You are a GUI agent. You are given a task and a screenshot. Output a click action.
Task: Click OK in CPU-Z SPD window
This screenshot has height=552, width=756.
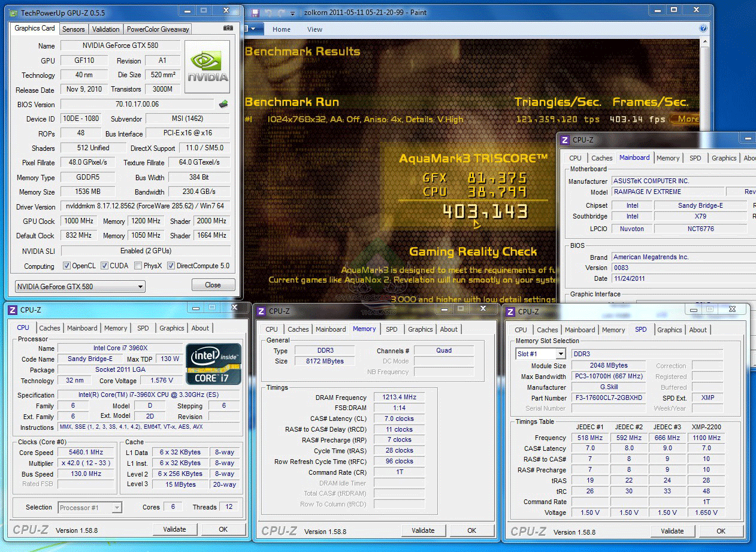(721, 531)
